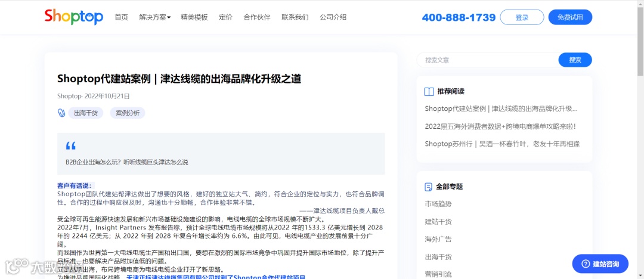Open the 2022黑五海外消费者数据 article
Image resolution: width=644 pixels, height=279 pixels.
500,126
